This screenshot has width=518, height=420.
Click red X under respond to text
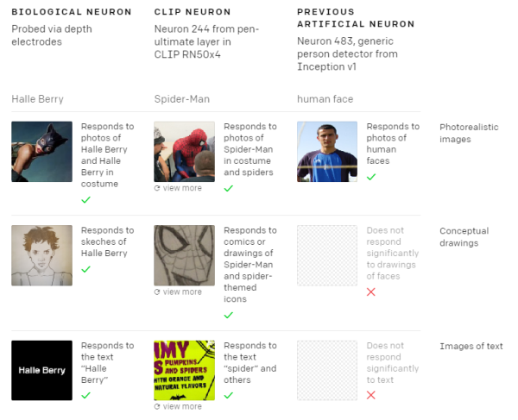[371, 395]
